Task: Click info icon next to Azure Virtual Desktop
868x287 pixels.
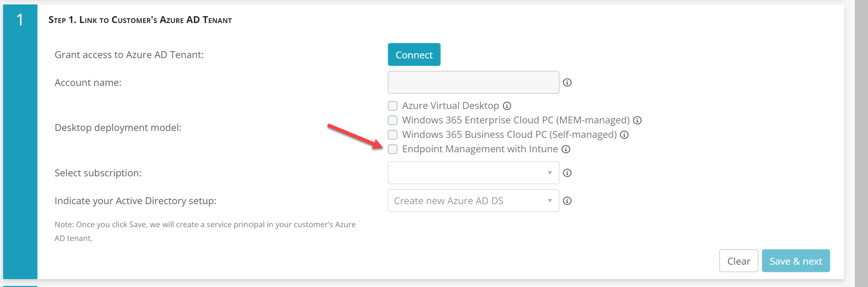Action: click(507, 106)
